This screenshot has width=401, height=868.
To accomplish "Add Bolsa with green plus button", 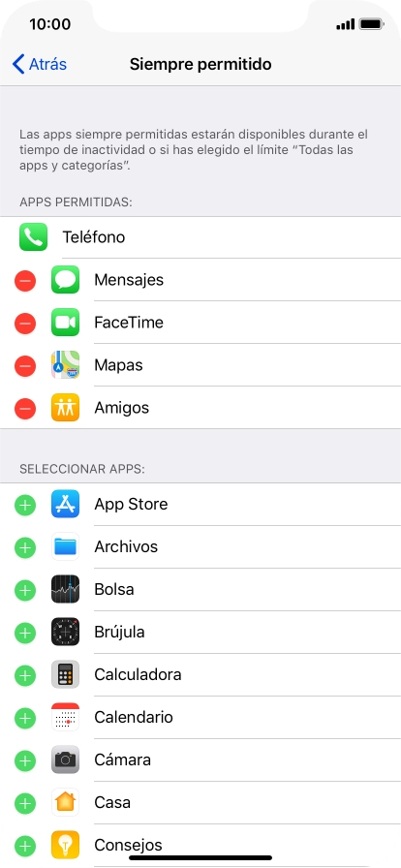I will coord(25,590).
